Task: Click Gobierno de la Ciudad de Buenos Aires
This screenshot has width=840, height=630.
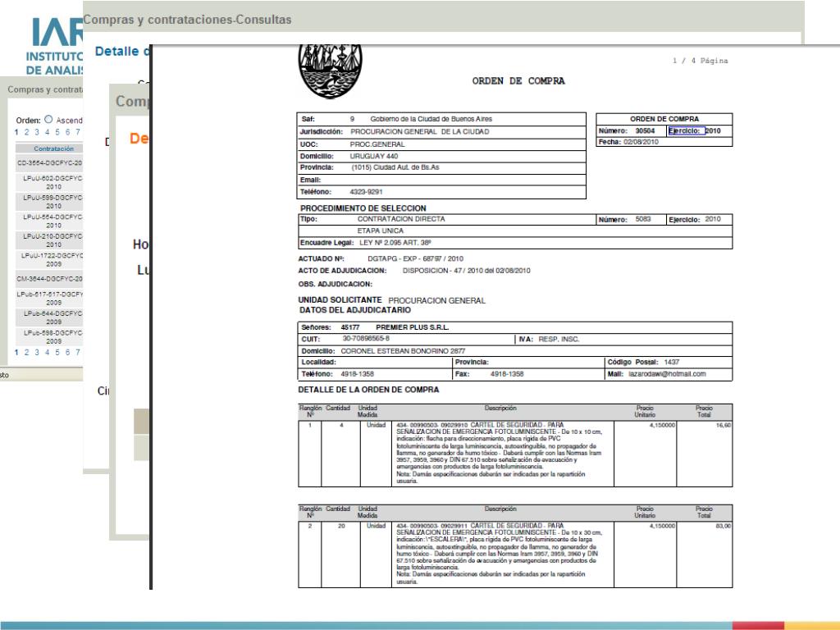Action: click(431, 119)
